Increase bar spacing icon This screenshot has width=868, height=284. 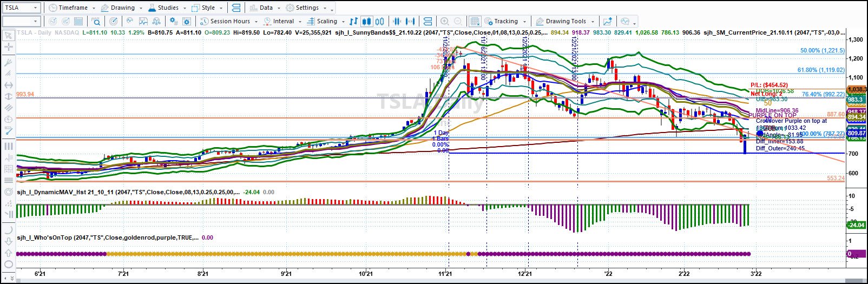click(410, 21)
